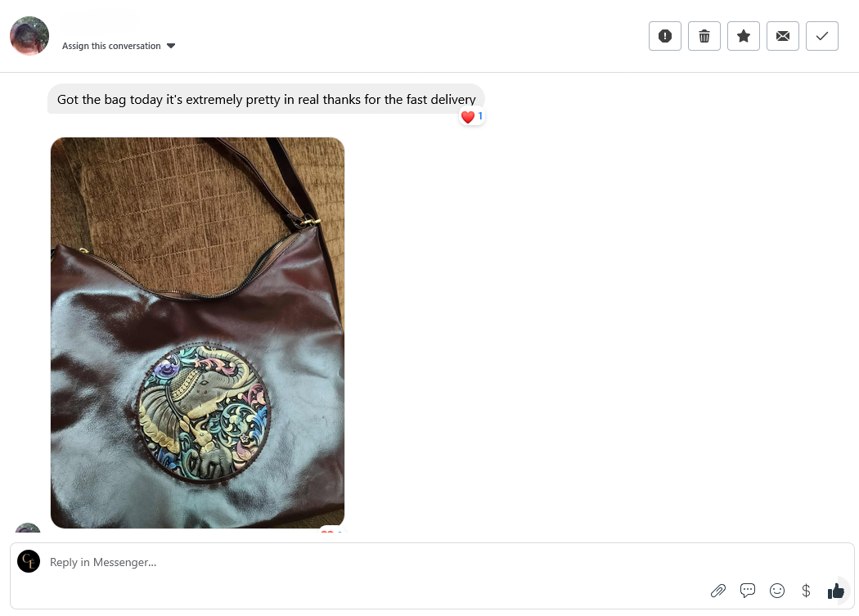Select the 'Got the bag today' message bubble
Image resolution: width=859 pixels, height=616 pixels.
click(x=266, y=99)
